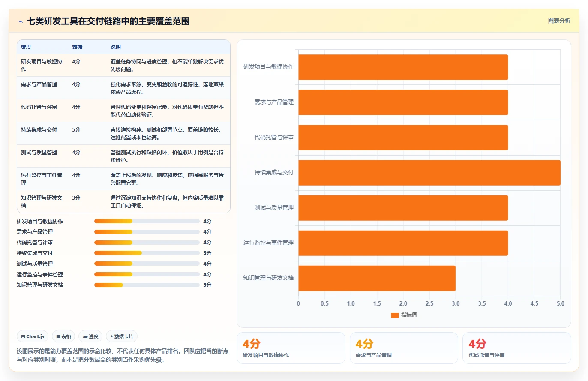Click the 知识管理与研发文档 progress bar

[147, 285]
